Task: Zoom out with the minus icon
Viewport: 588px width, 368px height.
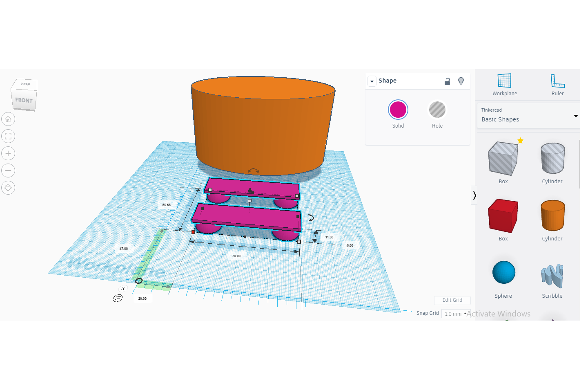Action: click(x=8, y=171)
